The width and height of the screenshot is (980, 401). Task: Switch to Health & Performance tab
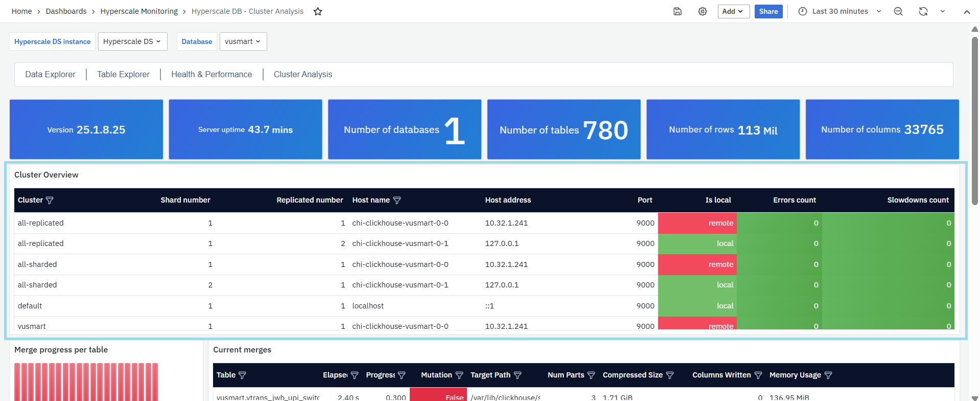coord(212,75)
